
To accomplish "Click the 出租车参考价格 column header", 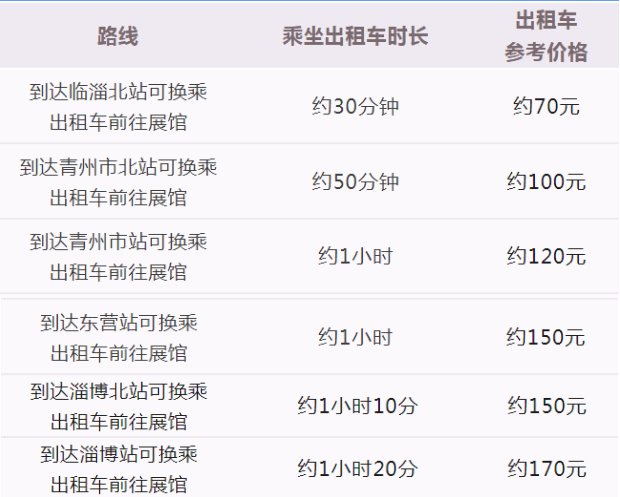I will point(546,37).
